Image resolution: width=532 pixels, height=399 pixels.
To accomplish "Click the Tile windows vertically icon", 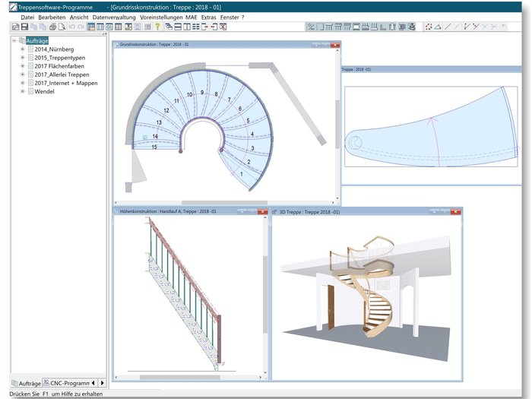I will [x=187, y=27].
